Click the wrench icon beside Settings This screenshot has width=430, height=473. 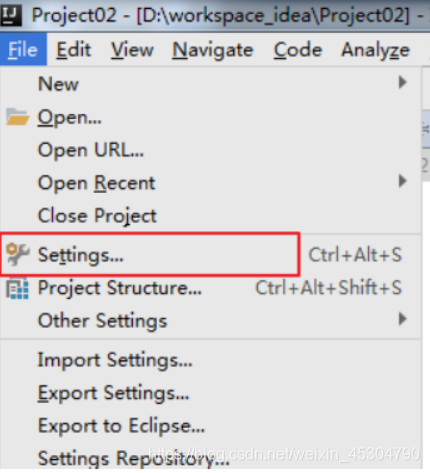click(x=18, y=254)
